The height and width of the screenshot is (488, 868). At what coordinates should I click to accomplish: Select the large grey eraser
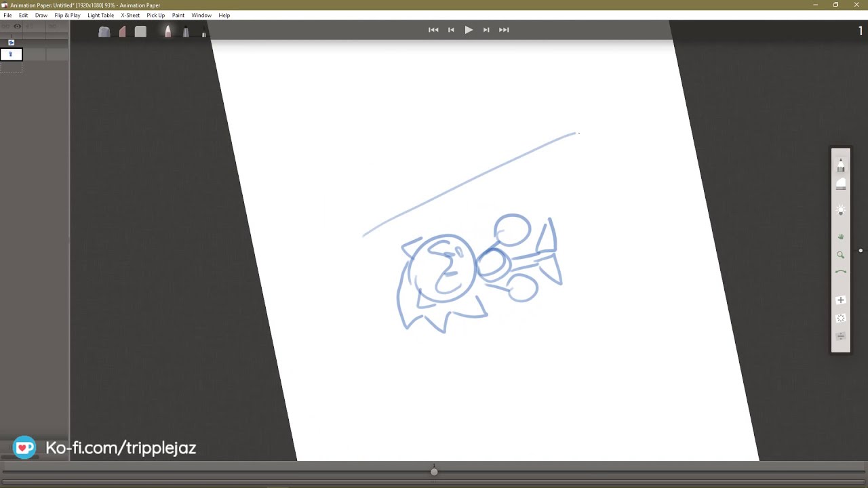click(104, 31)
